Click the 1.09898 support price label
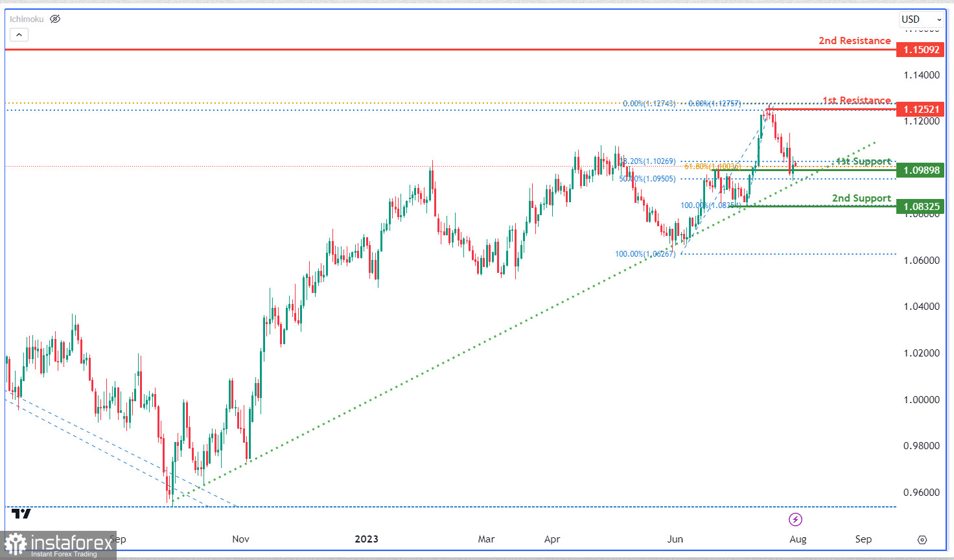Screen dimensions: 954x560 920,170
